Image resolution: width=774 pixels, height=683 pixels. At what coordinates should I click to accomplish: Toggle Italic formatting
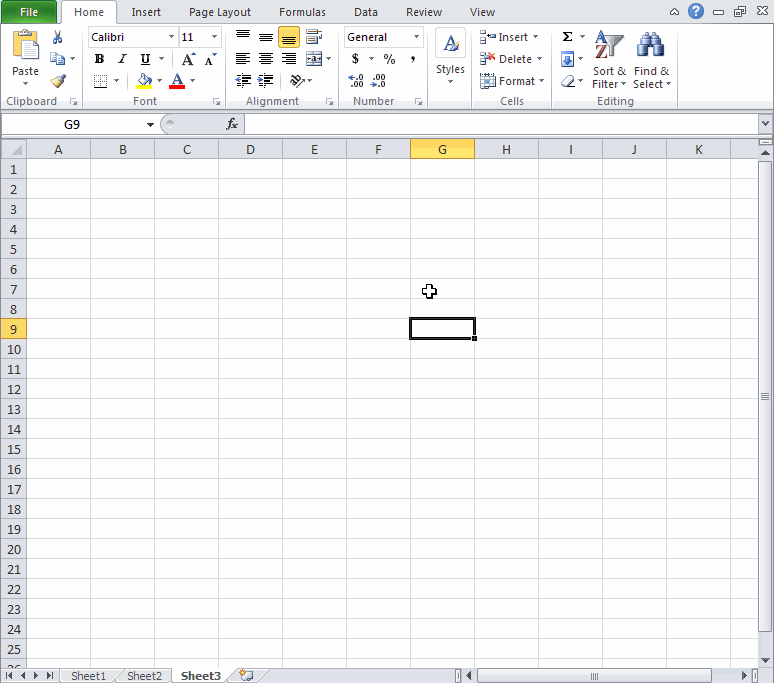coord(122,59)
